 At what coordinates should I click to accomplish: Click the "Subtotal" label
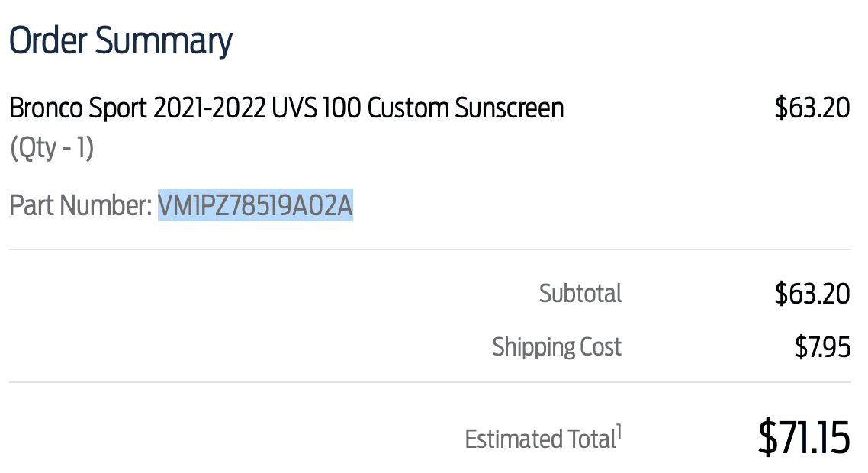(x=580, y=294)
